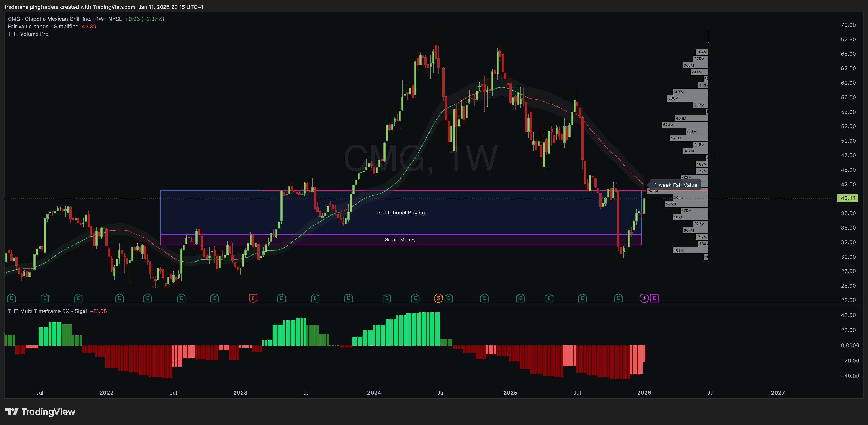This screenshot has width=868, height=425.
Task: Click the last green E marker before the lightning icon
Action: tap(618, 298)
